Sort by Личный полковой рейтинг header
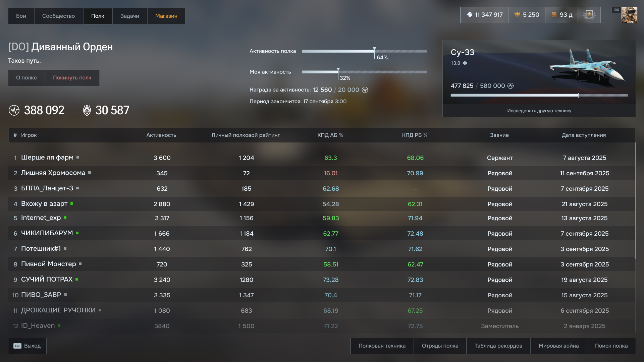 (246, 135)
